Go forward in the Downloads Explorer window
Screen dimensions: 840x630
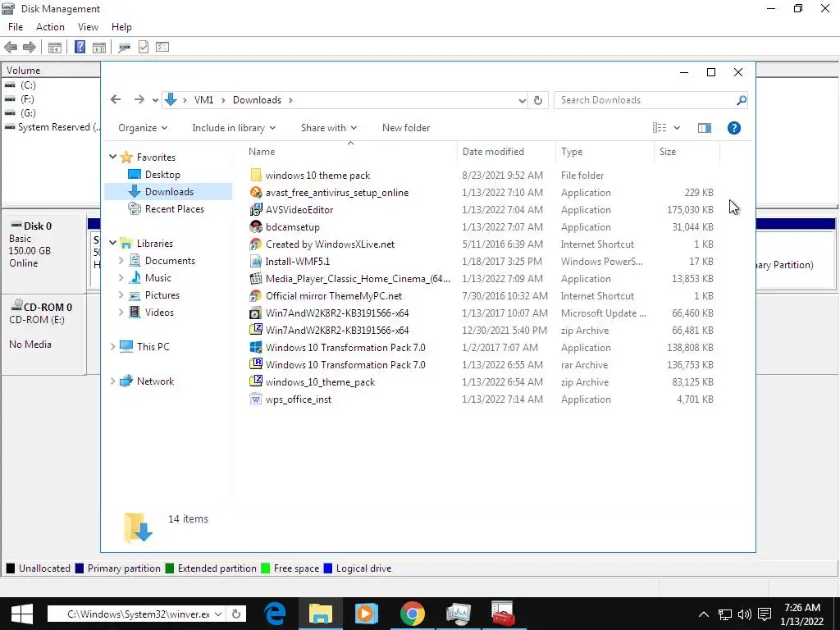coord(139,99)
